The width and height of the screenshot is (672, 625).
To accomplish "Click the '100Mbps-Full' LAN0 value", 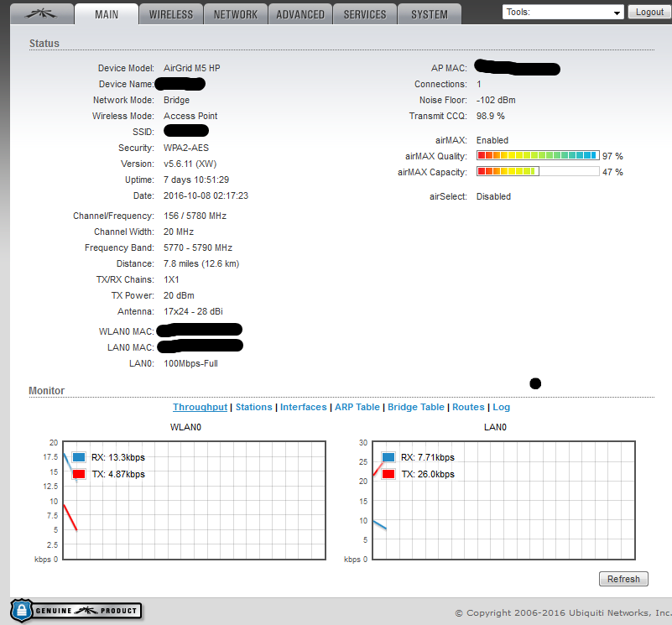I will coord(190,363).
